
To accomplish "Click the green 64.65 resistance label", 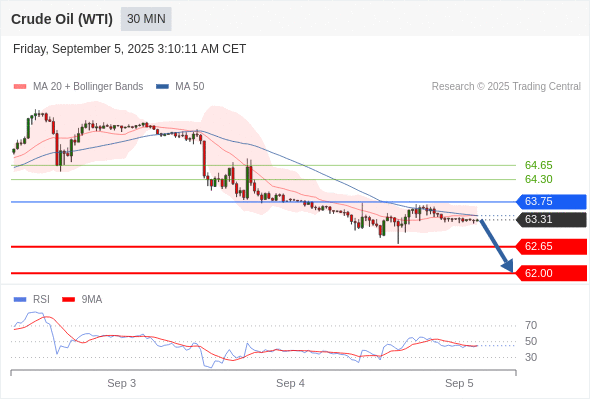I will (538, 165).
